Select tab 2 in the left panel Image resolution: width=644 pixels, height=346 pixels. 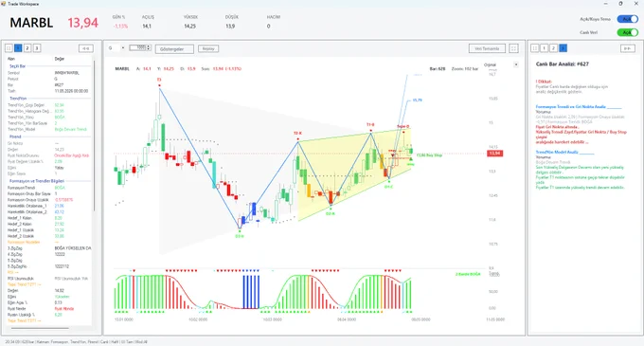click(27, 48)
